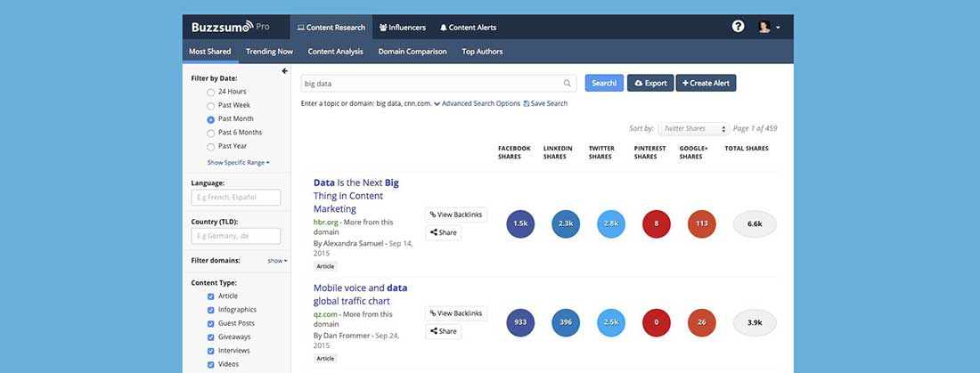Open 'Data Is the Next Big Thing' article

pyautogui.click(x=356, y=196)
